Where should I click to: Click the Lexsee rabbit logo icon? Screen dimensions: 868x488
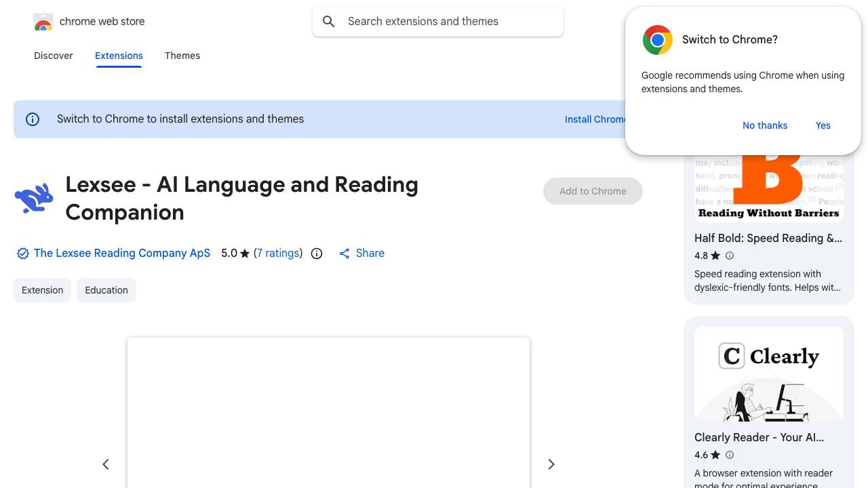[x=34, y=198]
